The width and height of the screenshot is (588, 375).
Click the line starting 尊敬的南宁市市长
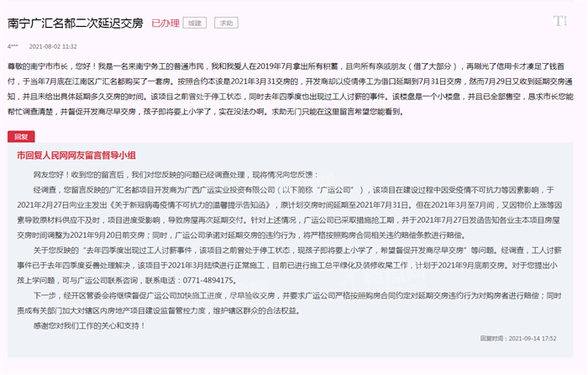pyautogui.click(x=286, y=66)
